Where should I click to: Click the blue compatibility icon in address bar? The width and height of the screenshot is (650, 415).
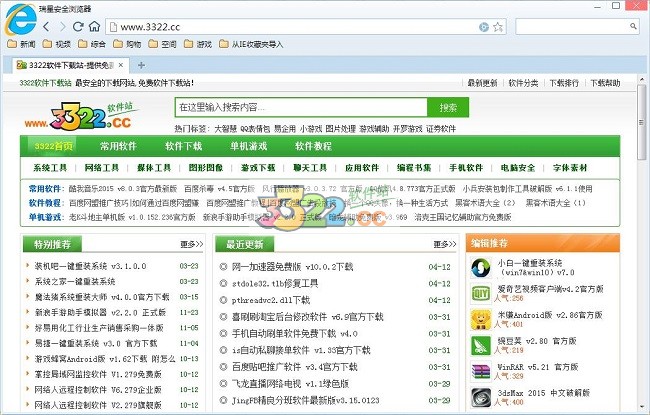point(484,27)
